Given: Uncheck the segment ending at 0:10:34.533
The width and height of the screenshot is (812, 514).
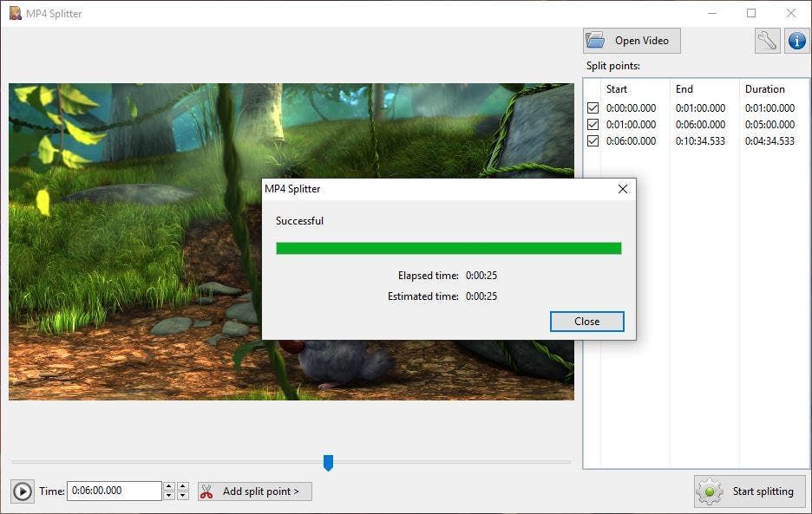Looking at the screenshot, I should [x=593, y=141].
